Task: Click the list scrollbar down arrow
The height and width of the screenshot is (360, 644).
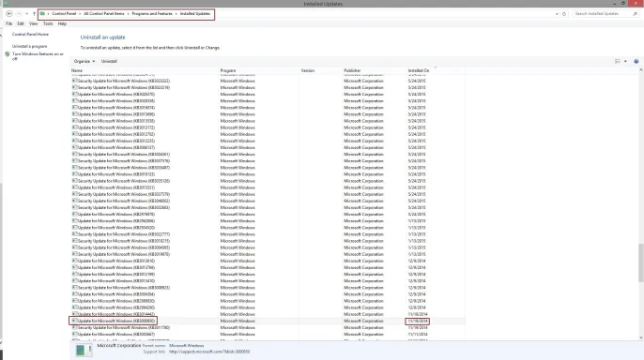Action: pyautogui.click(x=640, y=337)
